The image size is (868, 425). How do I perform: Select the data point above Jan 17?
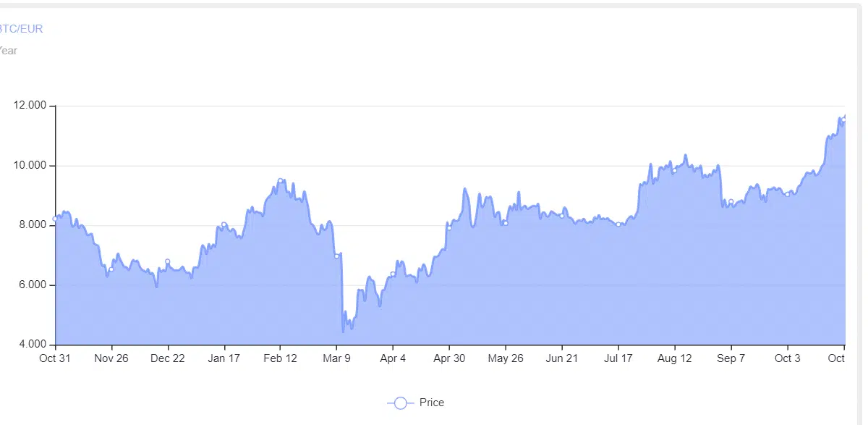pyautogui.click(x=224, y=224)
